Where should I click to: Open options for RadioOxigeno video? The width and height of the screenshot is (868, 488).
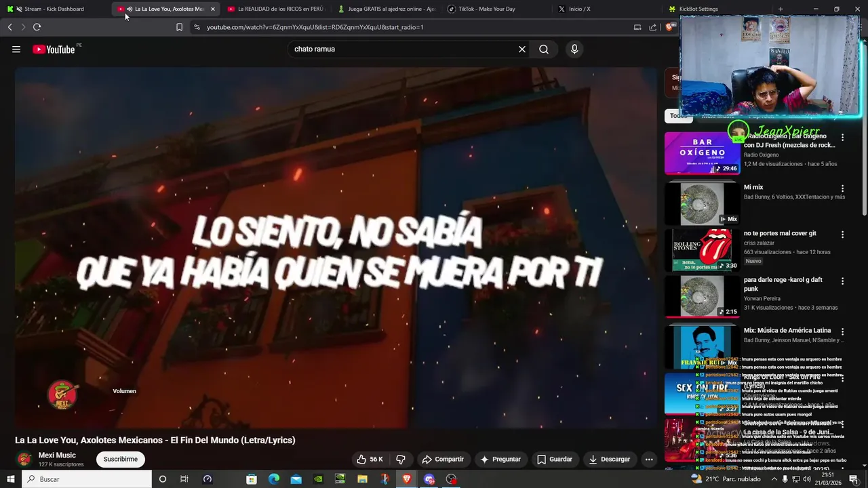[x=843, y=137]
